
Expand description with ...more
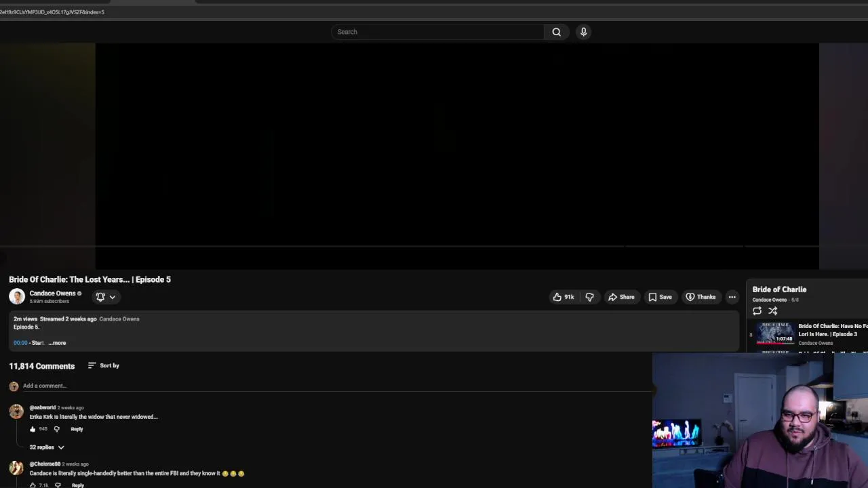tap(57, 343)
